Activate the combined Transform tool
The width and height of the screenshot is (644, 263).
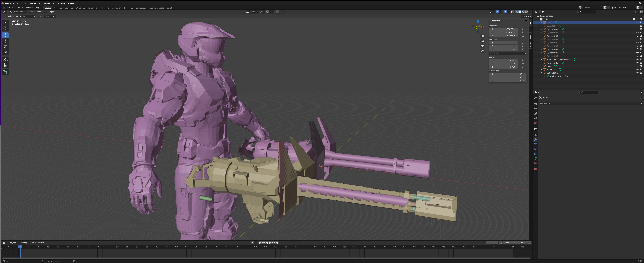click(x=5, y=53)
